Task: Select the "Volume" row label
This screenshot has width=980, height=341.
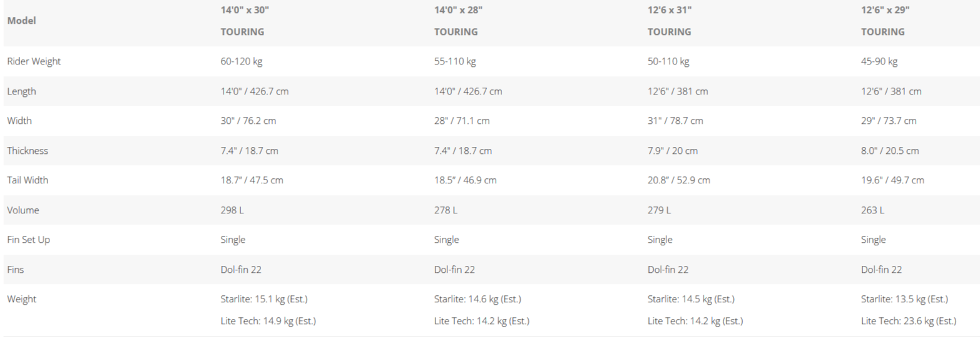Action: tap(23, 210)
